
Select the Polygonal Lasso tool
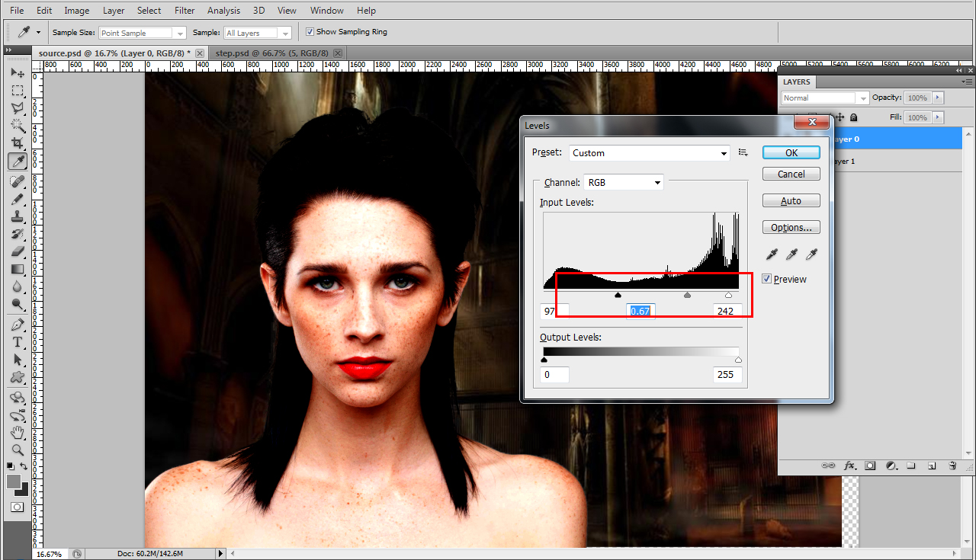click(18, 108)
